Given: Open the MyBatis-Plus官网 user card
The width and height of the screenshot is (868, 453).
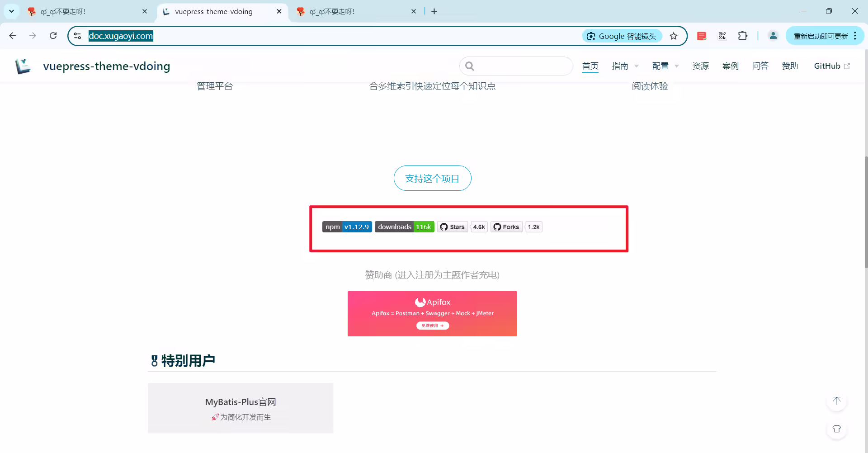Looking at the screenshot, I should [x=241, y=408].
